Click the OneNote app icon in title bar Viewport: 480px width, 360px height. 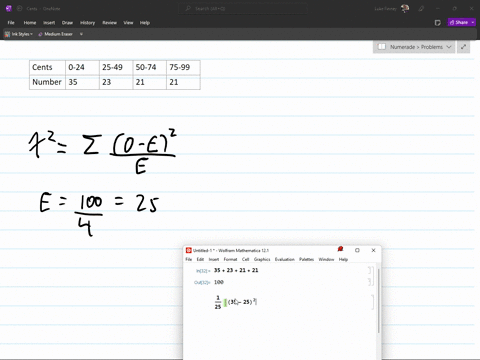9,9
